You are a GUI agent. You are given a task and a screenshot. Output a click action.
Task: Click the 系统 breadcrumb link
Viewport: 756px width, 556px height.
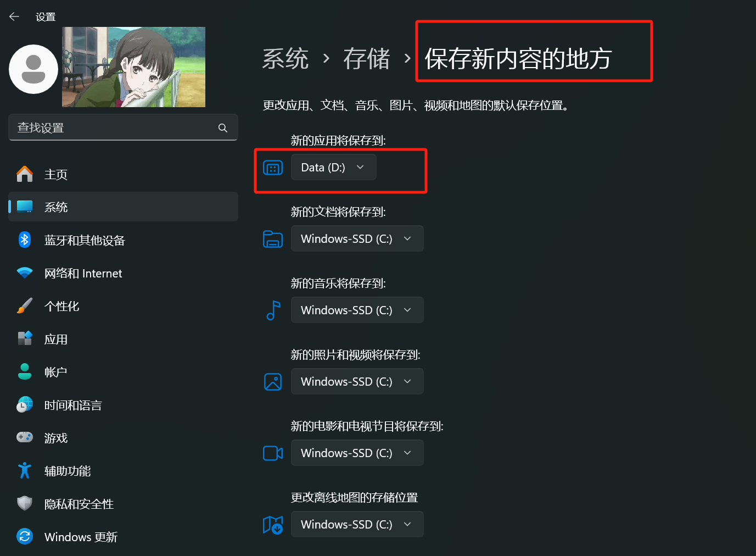tap(285, 59)
